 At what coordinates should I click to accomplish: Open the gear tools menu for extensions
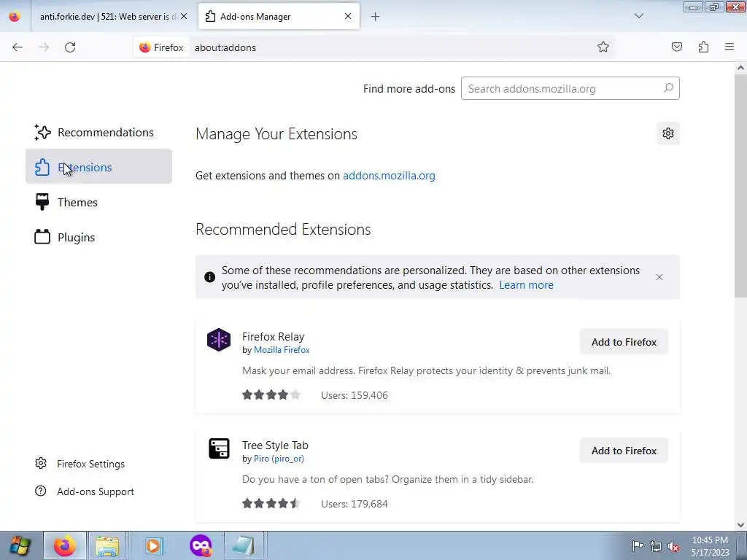tap(668, 133)
